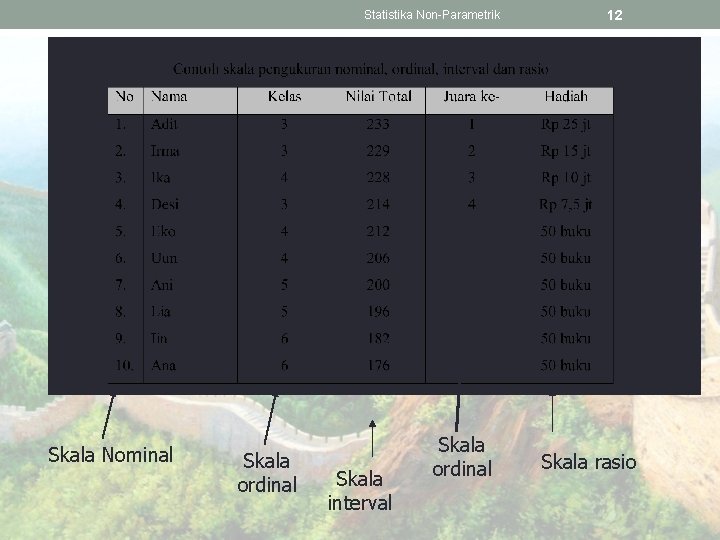Viewport: 720px width, 540px height.
Task: Click Nilai Total value 212
Action: coord(378,231)
